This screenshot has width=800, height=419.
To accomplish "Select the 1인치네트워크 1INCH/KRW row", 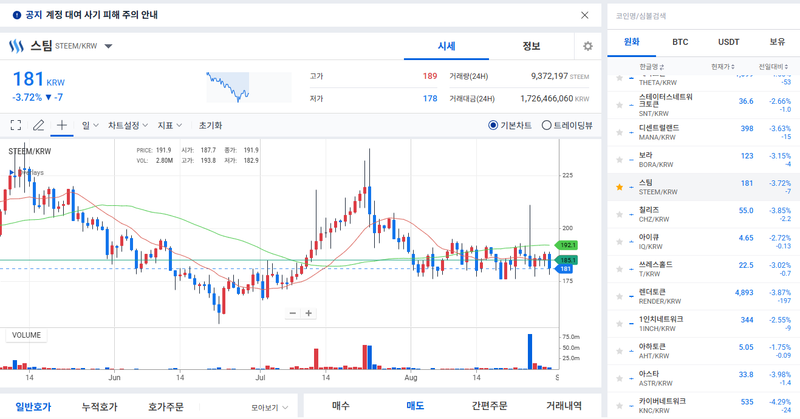I will click(x=704, y=324).
